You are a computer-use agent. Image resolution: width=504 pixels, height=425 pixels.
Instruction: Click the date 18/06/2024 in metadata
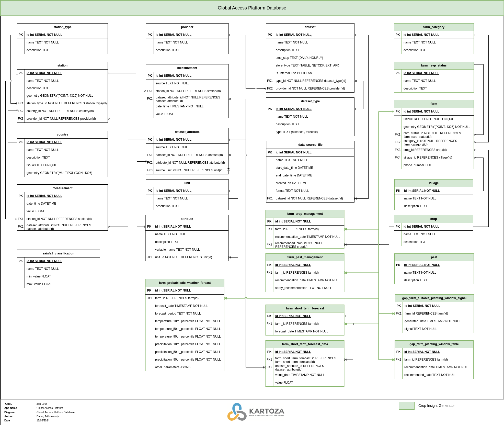42,420
